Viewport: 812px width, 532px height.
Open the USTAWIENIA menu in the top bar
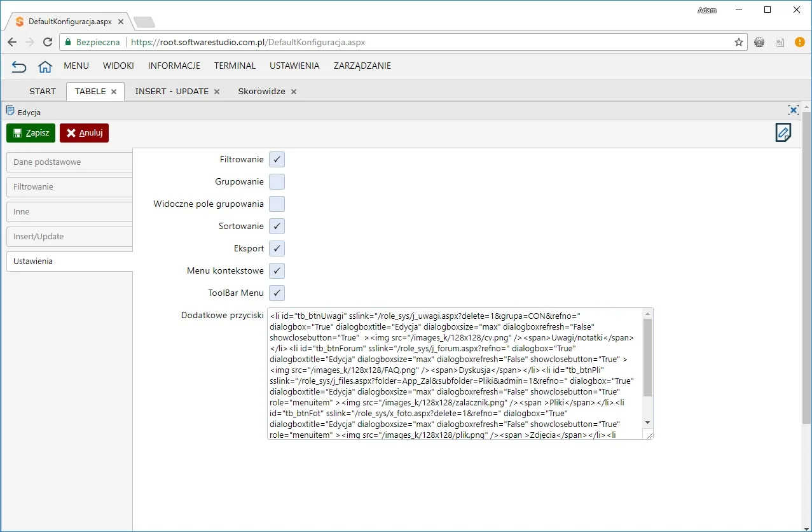click(x=294, y=66)
